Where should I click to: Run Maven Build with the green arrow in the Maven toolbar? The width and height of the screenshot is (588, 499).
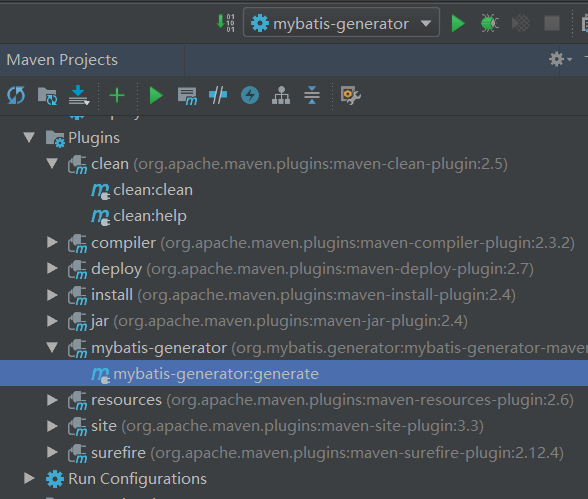[156, 95]
